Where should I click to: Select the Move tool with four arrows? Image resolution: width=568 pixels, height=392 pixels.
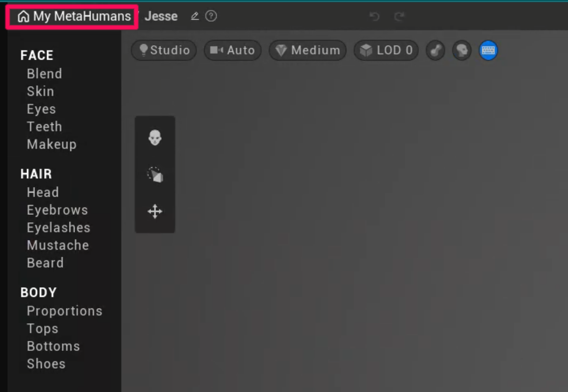click(155, 212)
